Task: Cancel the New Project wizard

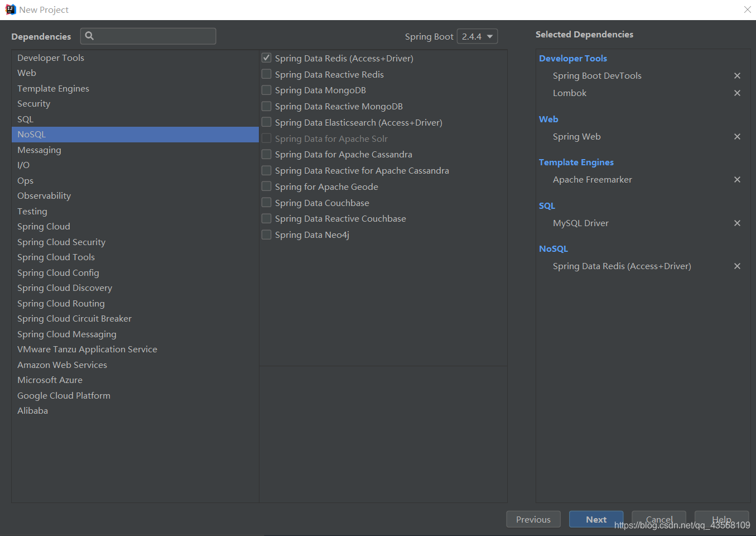Action: coord(659,519)
